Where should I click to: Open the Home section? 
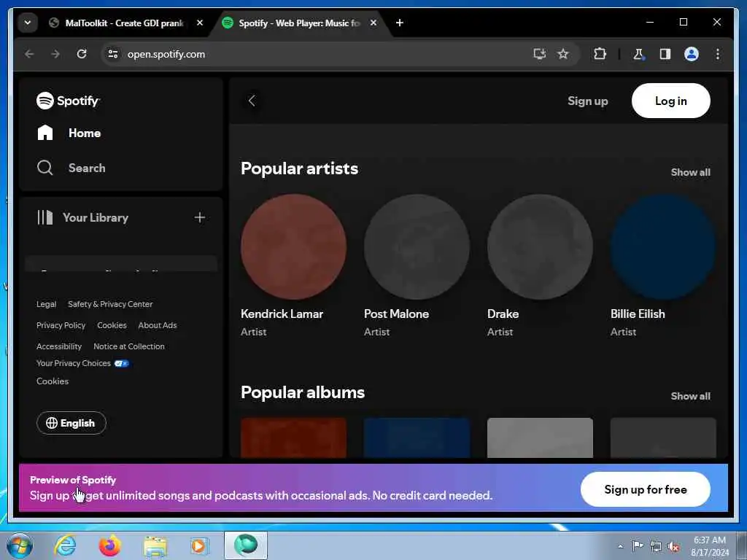pyautogui.click(x=69, y=133)
